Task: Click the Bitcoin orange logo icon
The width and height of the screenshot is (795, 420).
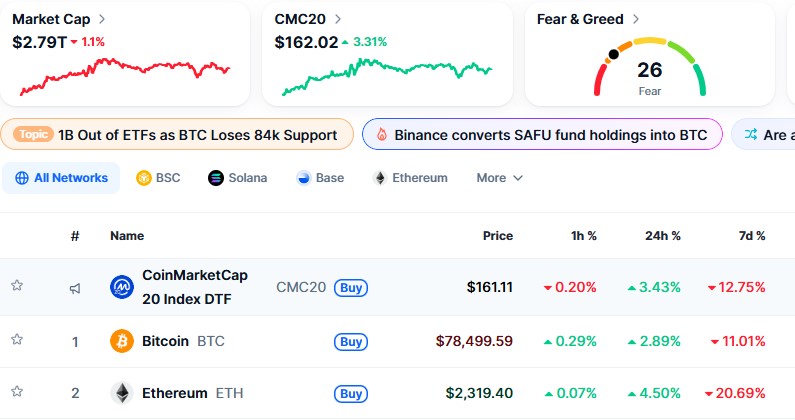Action: coord(121,341)
